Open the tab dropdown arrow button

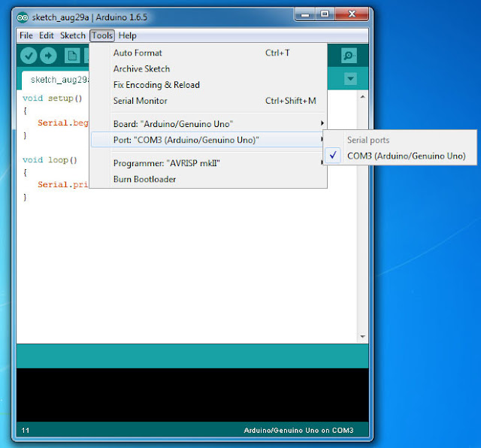pos(350,79)
